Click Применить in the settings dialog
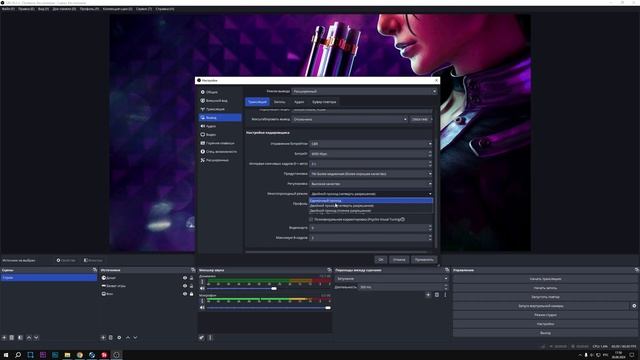Screen dimensions: 640x360 tap(424, 260)
